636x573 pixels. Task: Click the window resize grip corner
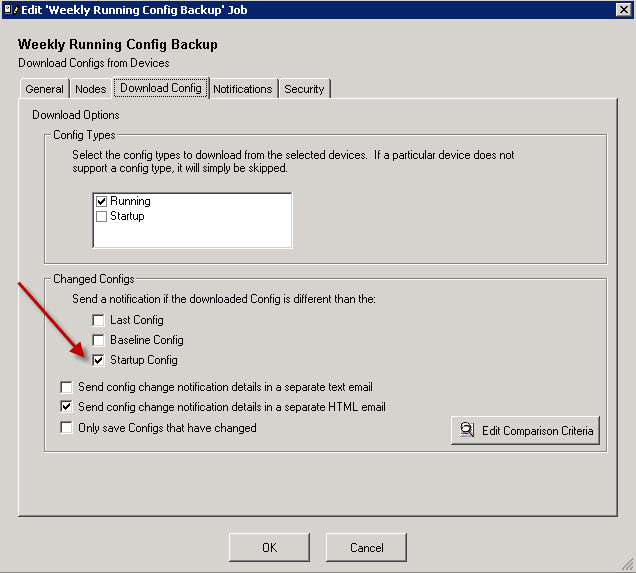[628, 564]
